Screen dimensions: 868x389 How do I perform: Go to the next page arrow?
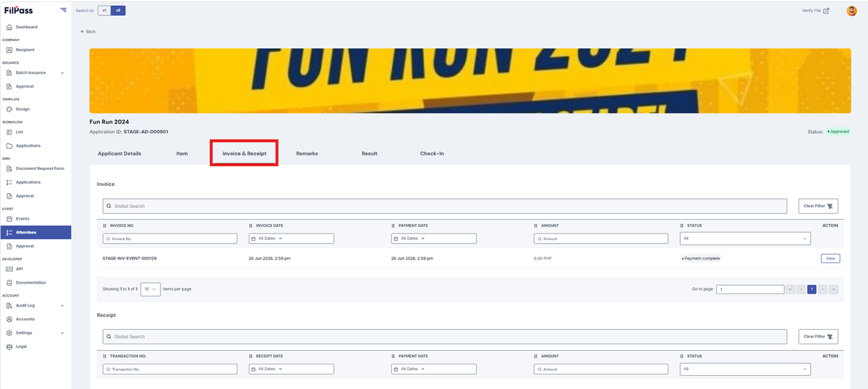[822, 289]
